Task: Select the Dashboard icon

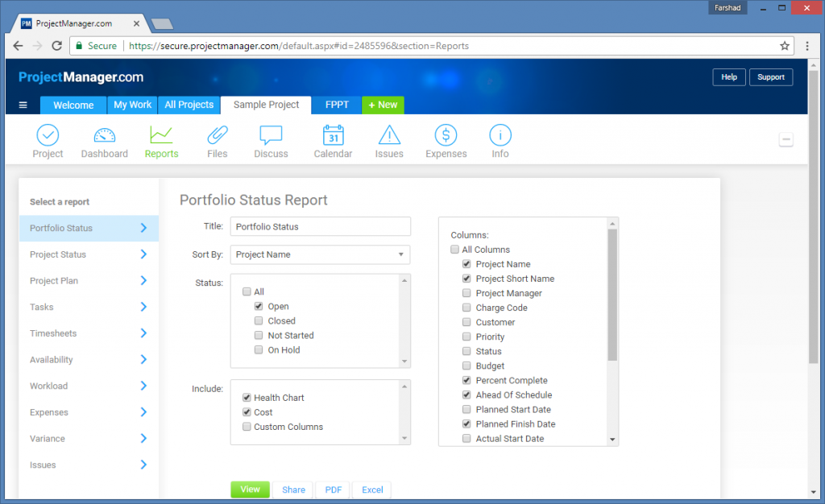Action: click(x=104, y=140)
